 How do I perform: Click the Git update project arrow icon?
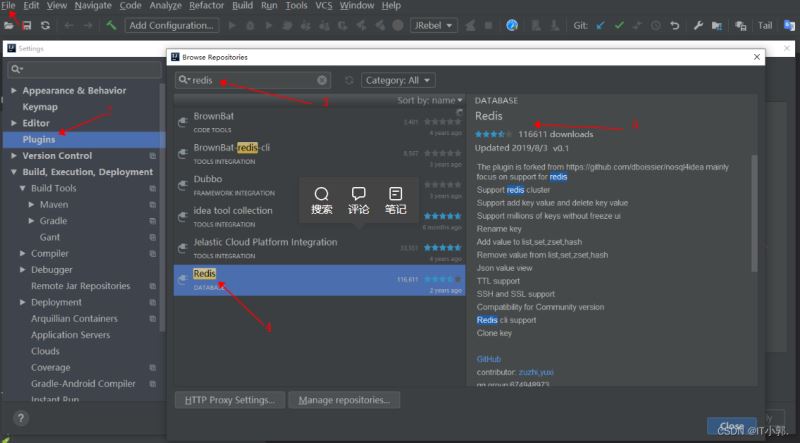pos(601,26)
